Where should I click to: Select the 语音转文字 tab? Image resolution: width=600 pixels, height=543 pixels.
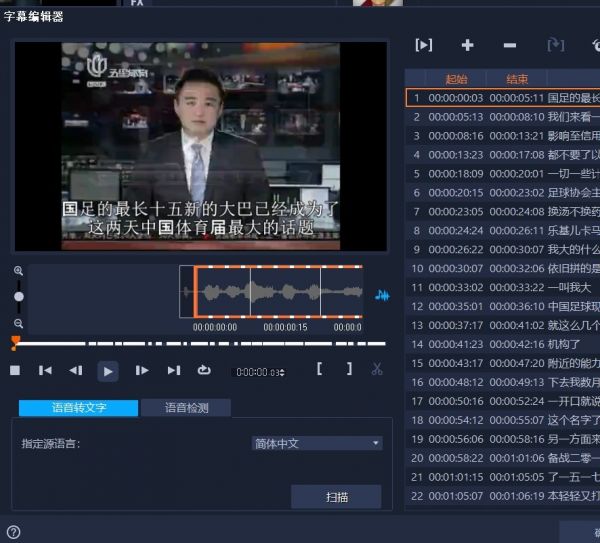tap(79, 407)
